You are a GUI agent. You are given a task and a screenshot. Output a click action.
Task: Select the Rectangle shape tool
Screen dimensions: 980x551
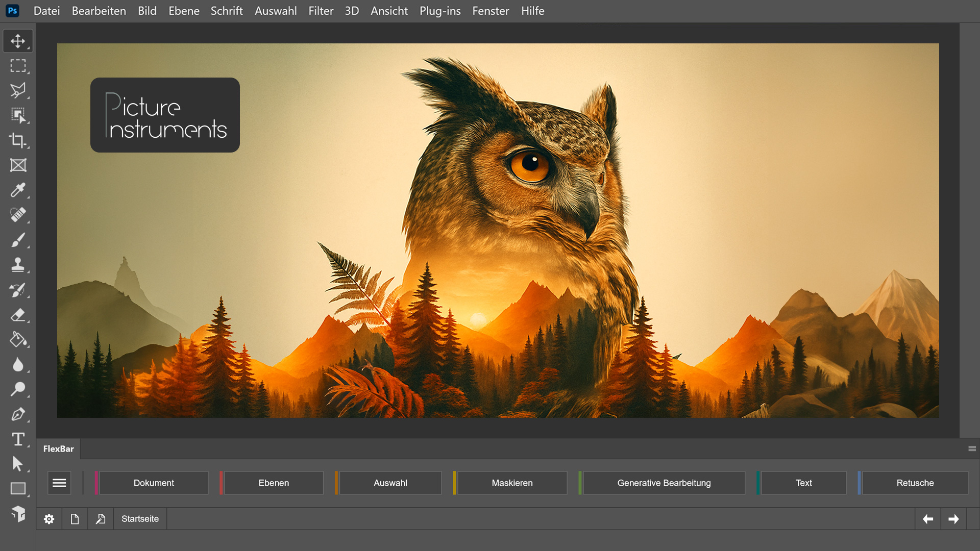coord(18,489)
